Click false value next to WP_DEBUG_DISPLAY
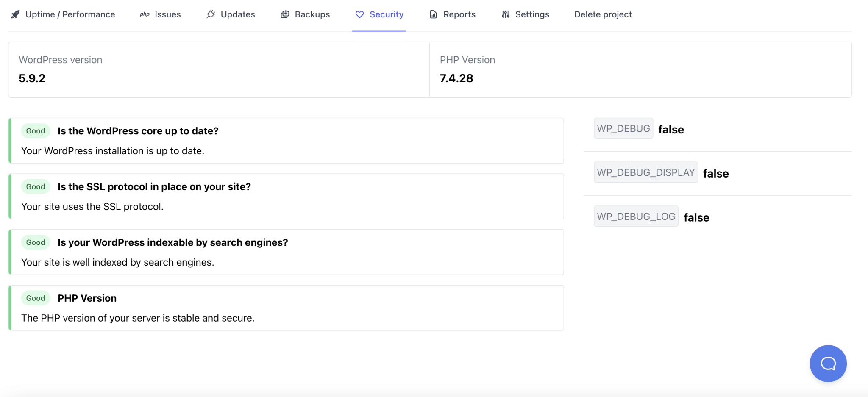 coord(716,174)
